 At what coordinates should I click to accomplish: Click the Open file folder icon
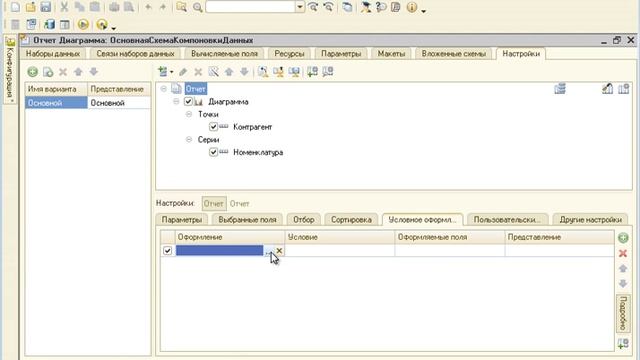pyautogui.click(x=30, y=7)
